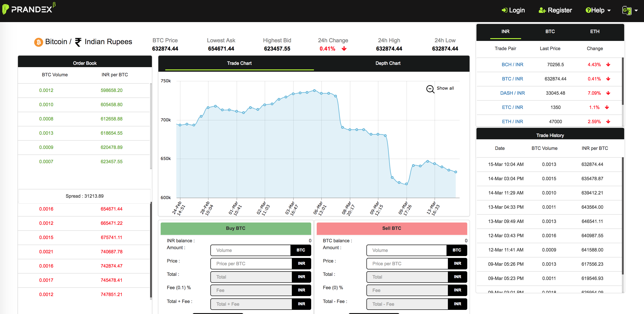Image resolution: width=644 pixels, height=314 pixels.
Task: Click the Login arrow icon
Action: click(505, 10)
